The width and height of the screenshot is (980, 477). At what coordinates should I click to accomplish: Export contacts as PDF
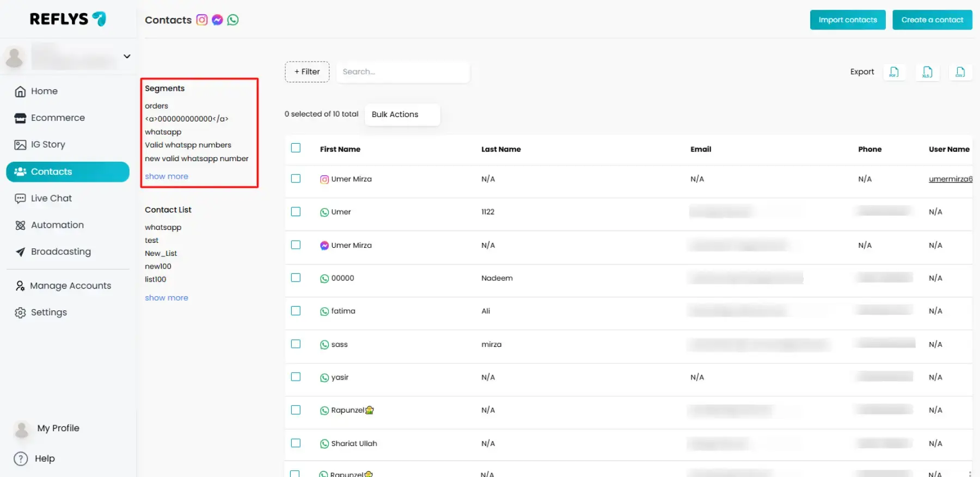894,72
